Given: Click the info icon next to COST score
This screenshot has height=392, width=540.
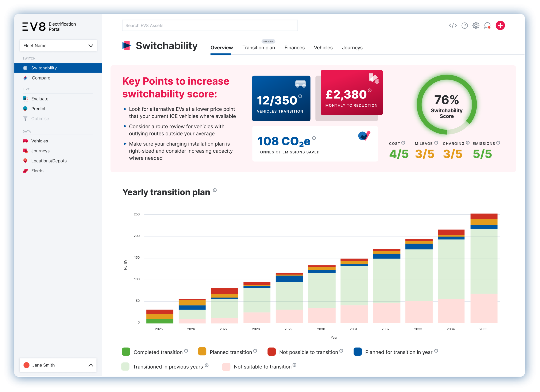Looking at the screenshot, I should point(403,143).
